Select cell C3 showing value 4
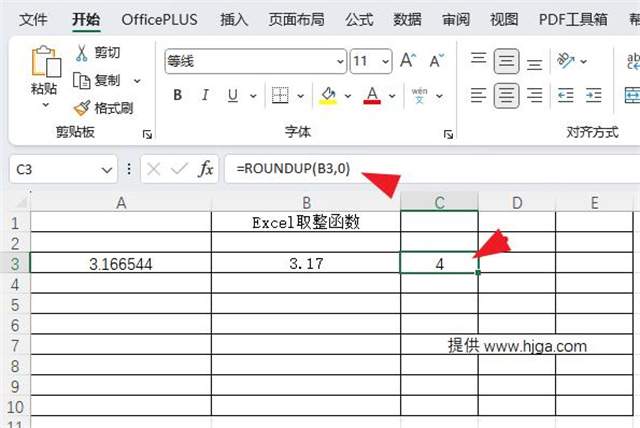Screen dimensions: 640x428 (439, 263)
